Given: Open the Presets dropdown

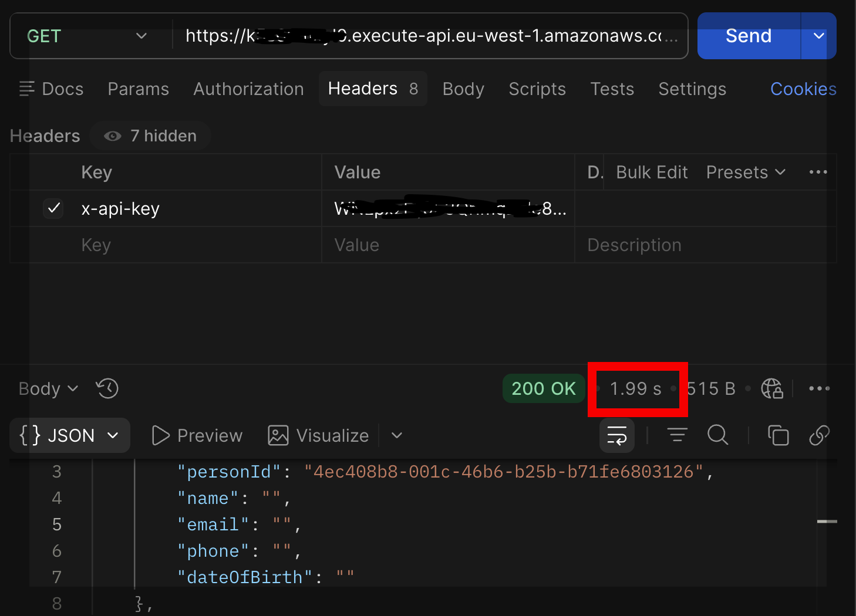Looking at the screenshot, I should (746, 172).
